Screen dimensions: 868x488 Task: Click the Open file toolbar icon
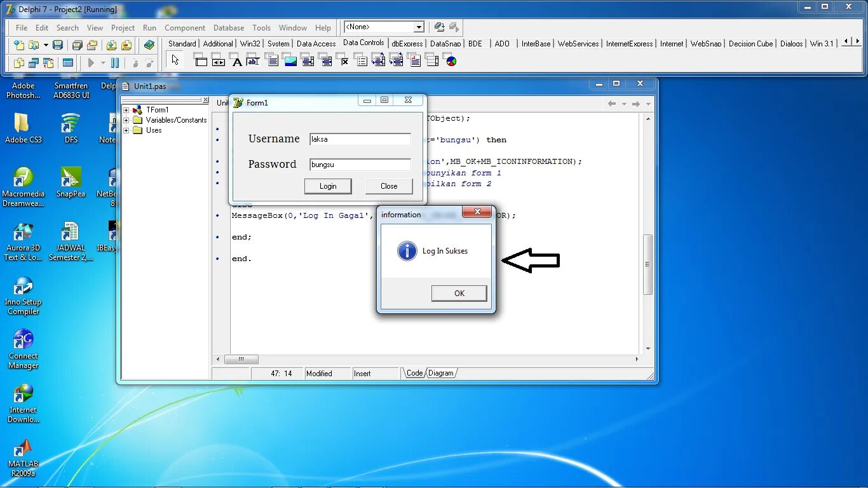(33, 45)
